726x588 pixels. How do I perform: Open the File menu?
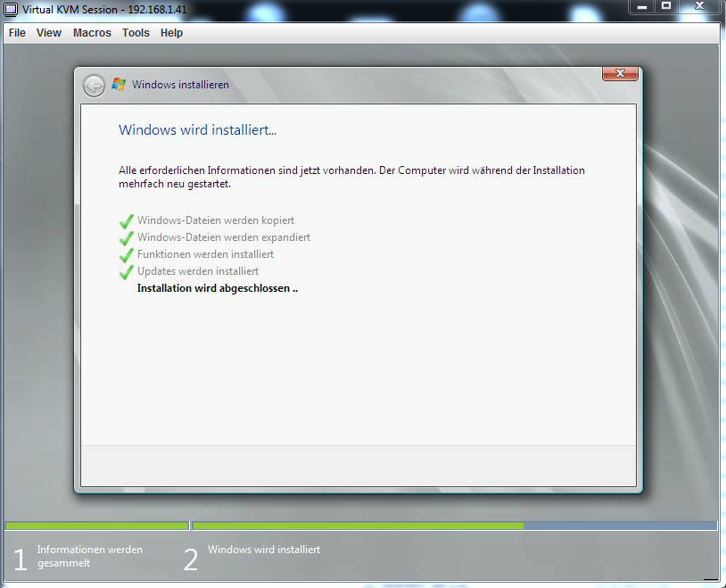coord(17,33)
